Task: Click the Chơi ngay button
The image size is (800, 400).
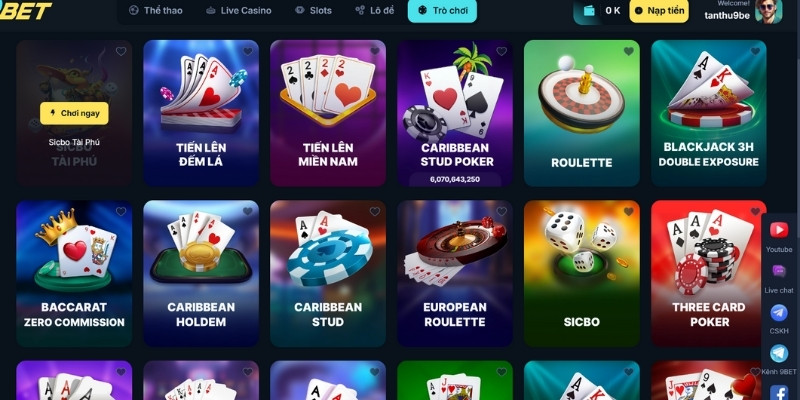Action: (x=74, y=113)
